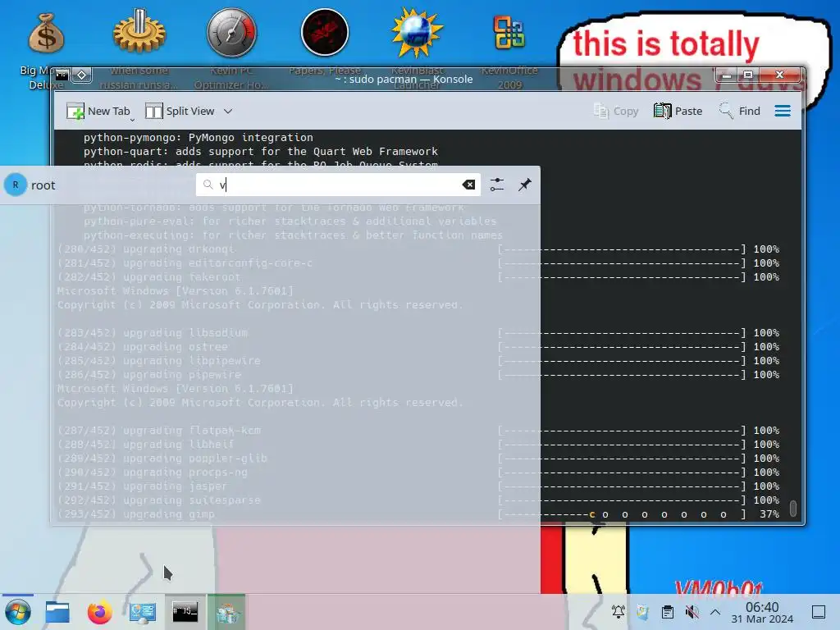Click the muted volume tray icon

click(692, 612)
